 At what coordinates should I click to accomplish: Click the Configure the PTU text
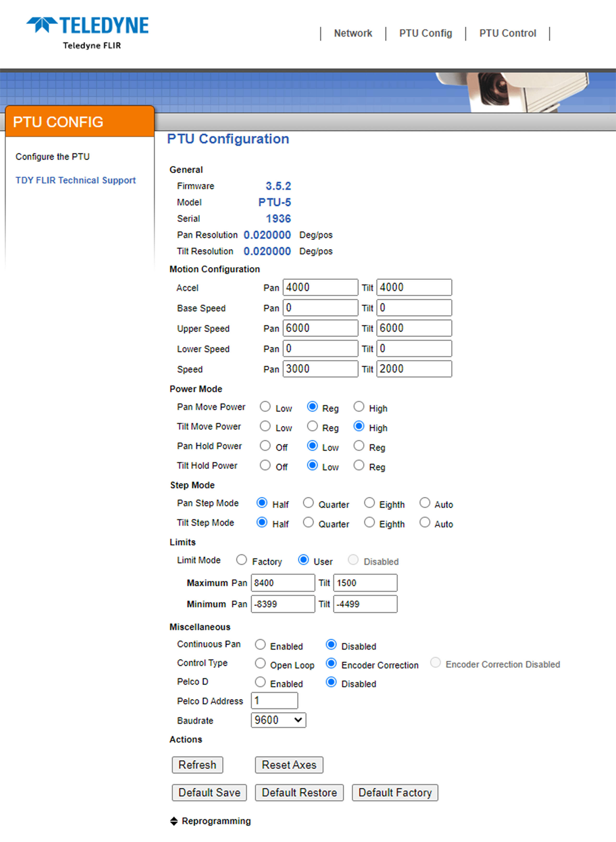[x=53, y=157]
